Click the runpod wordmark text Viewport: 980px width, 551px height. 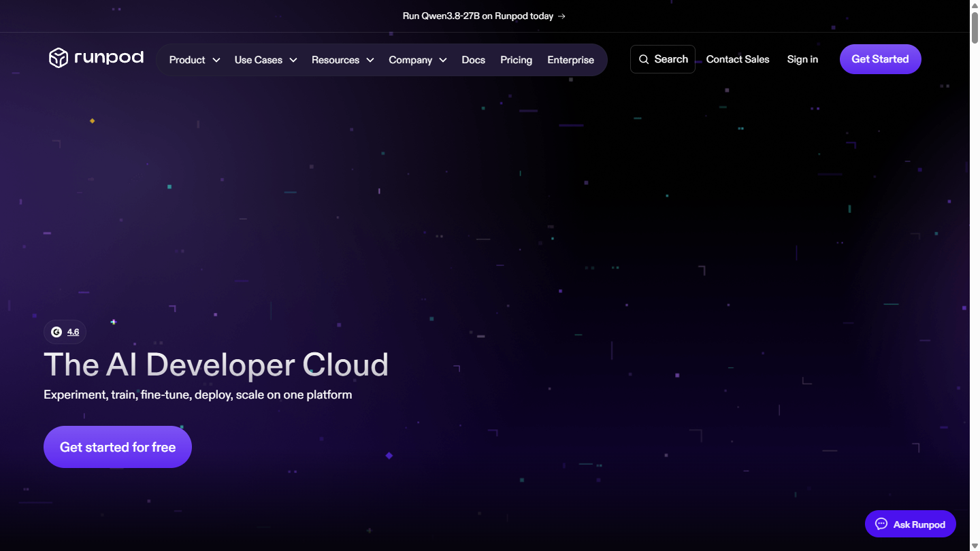[x=109, y=58]
